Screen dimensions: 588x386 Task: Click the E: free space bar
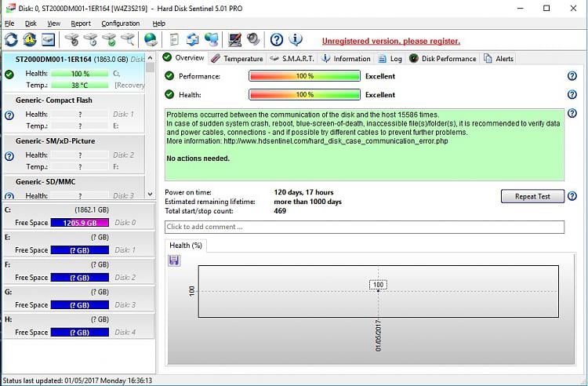(x=79, y=249)
